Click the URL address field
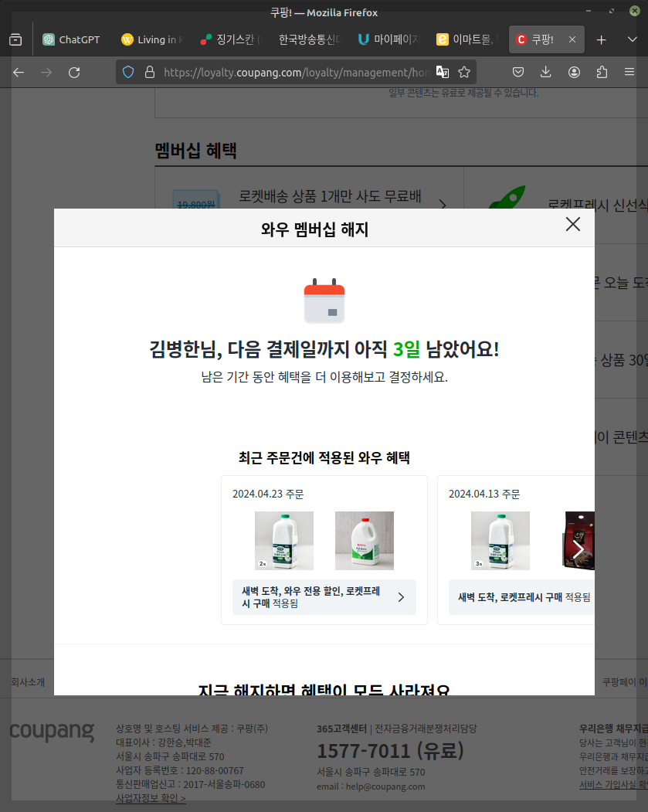Image resolution: width=648 pixels, height=812 pixels. click(x=296, y=73)
